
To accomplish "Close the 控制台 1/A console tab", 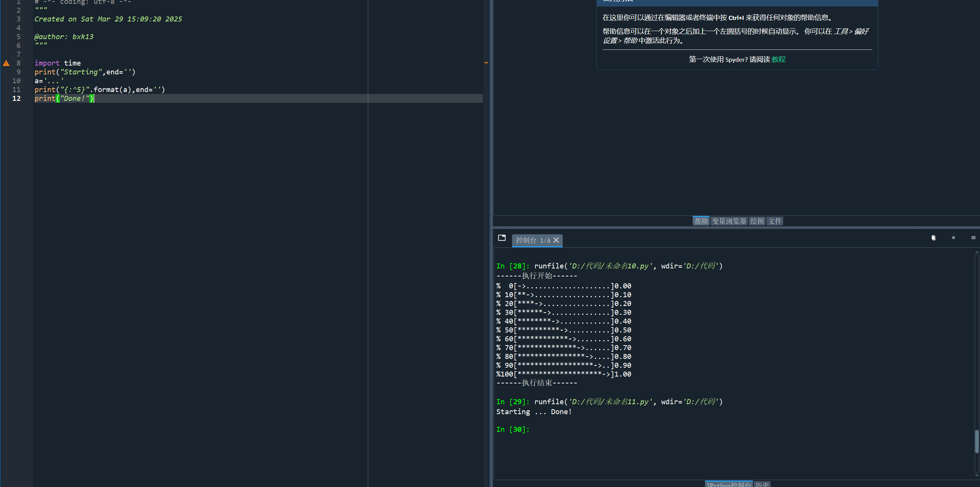I will (556, 240).
